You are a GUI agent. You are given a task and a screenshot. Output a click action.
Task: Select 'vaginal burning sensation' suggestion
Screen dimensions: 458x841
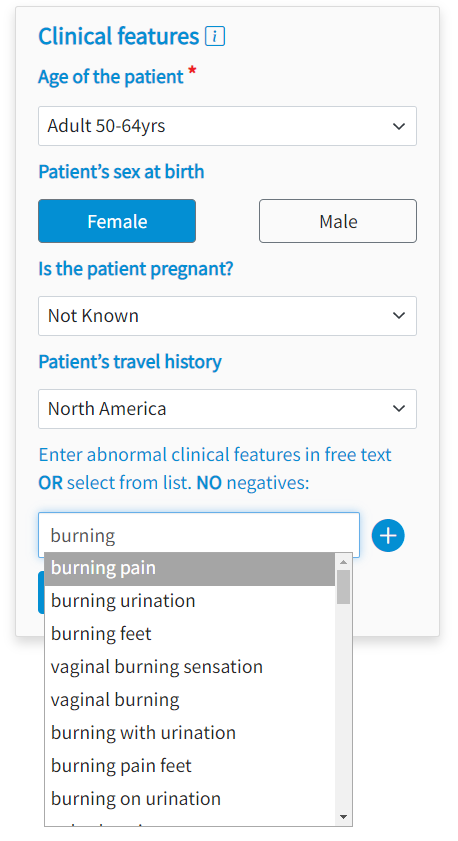pyautogui.click(x=190, y=667)
